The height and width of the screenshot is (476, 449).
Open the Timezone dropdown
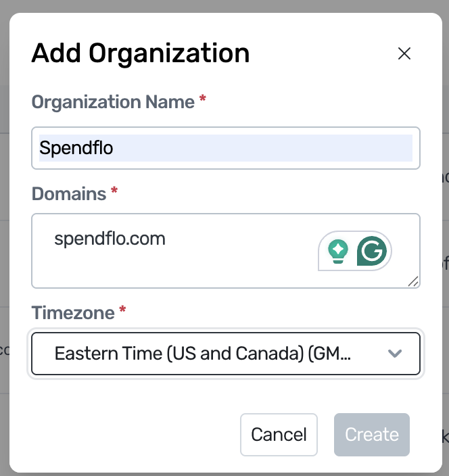tap(226, 354)
